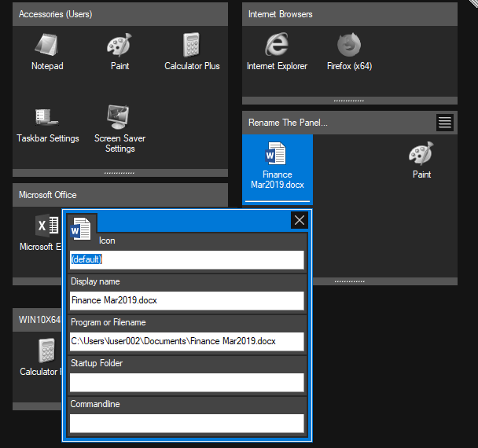Click the Startup Folder input field
Viewport: 478px width, 448px height.
click(x=186, y=382)
